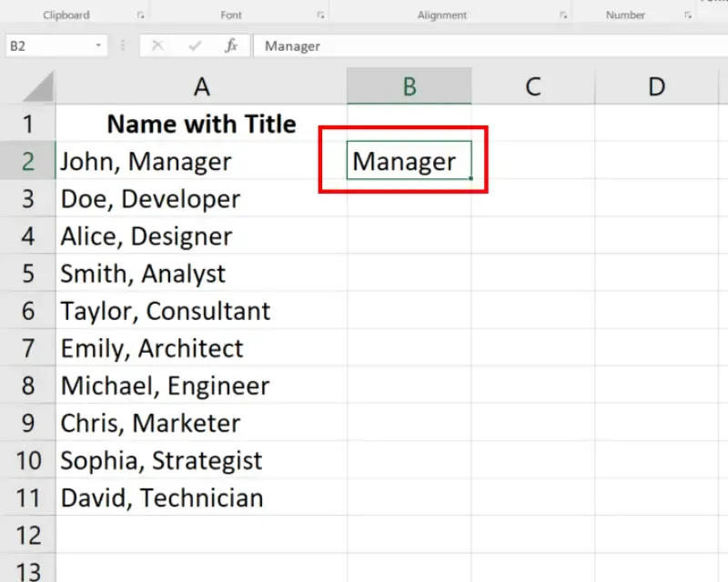Viewport: 728px width, 582px height.
Task: Select the 'Name with Title' header cell
Action: pyautogui.click(x=201, y=124)
